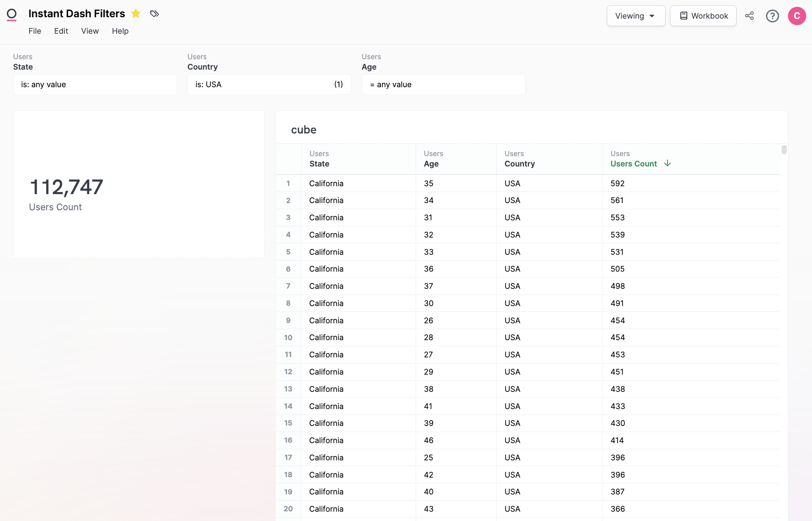The image size is (812, 521).
Task: Open the Help menu
Action: [x=120, y=31]
